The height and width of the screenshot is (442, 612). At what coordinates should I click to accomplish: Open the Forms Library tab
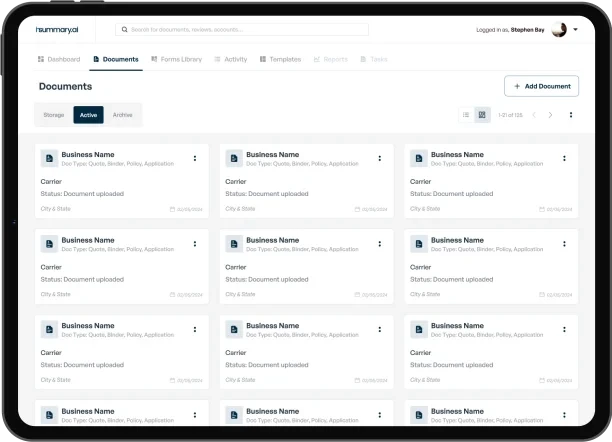pyautogui.click(x=176, y=59)
